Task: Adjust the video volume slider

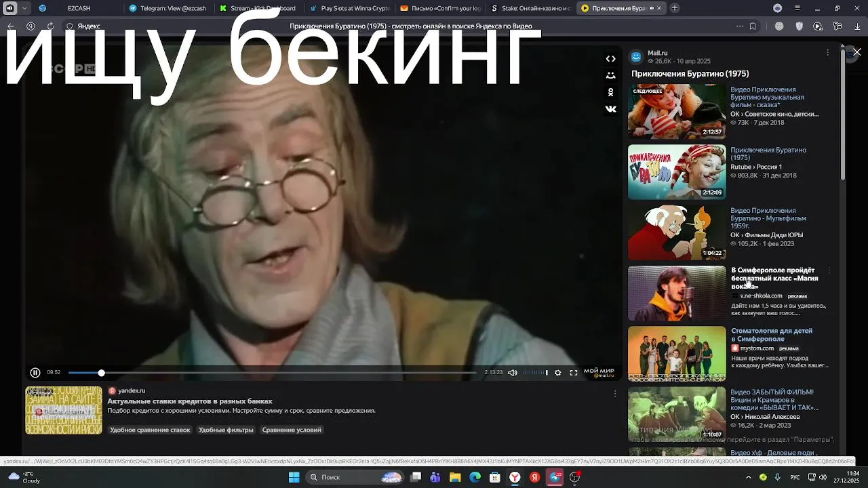Action: pyautogui.click(x=534, y=372)
